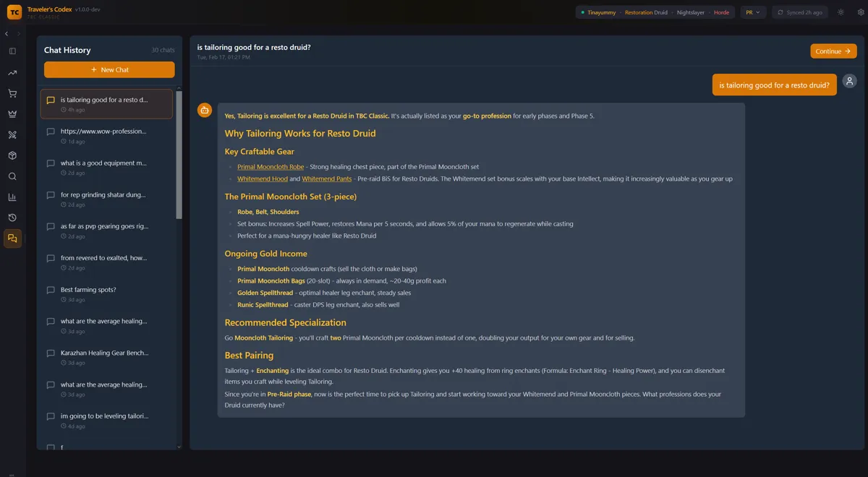The height and width of the screenshot is (477, 868).
Task: Open the trending stats panel icon
Action: [12, 72]
